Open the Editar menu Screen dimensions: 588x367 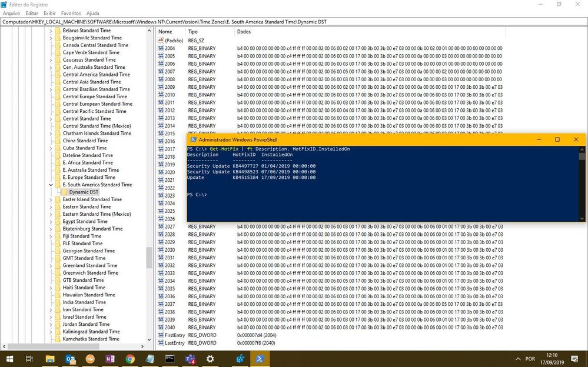[x=32, y=13]
